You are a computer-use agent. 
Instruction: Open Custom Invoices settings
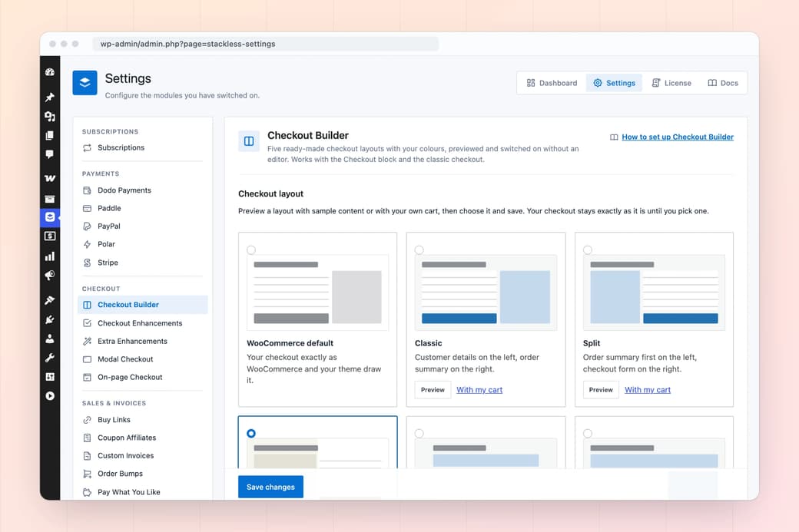142,456
